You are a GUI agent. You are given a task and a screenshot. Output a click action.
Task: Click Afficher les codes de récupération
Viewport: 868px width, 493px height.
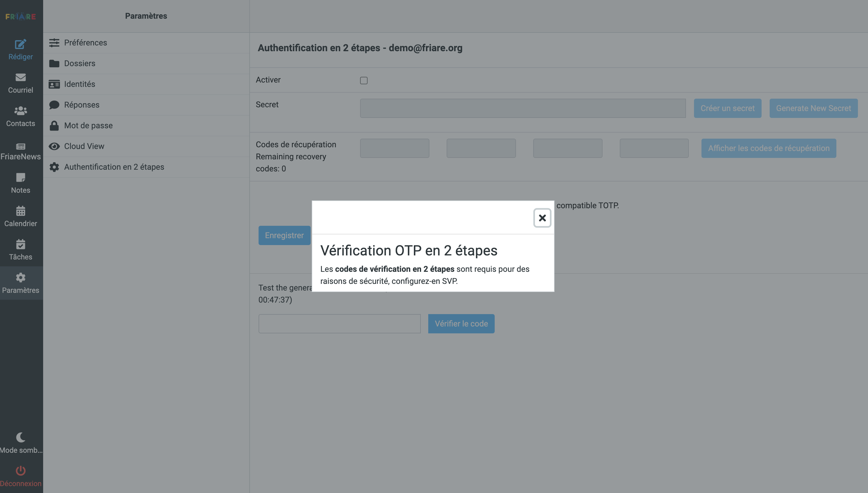(x=768, y=148)
